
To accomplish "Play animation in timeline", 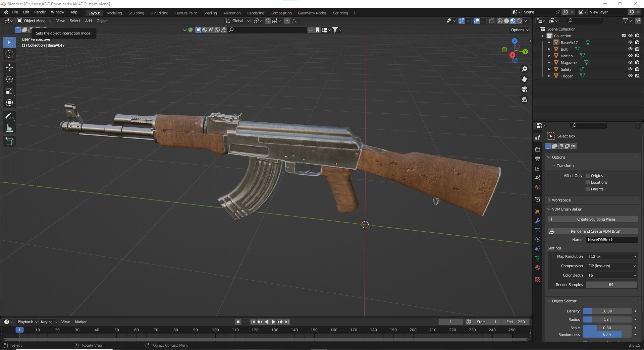I will pyautogui.click(x=273, y=322).
